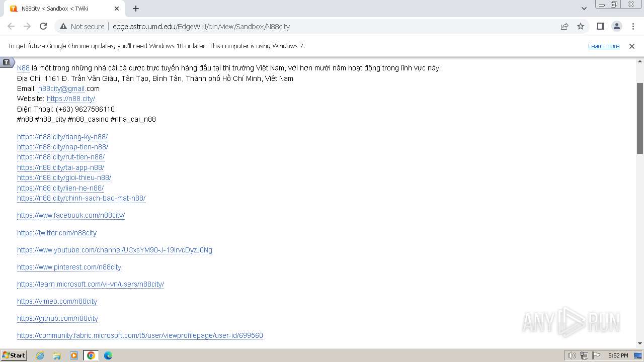Image resolution: width=644 pixels, height=362 pixels.
Task: Click the n88city@gmail email link
Action: click(61, 88)
